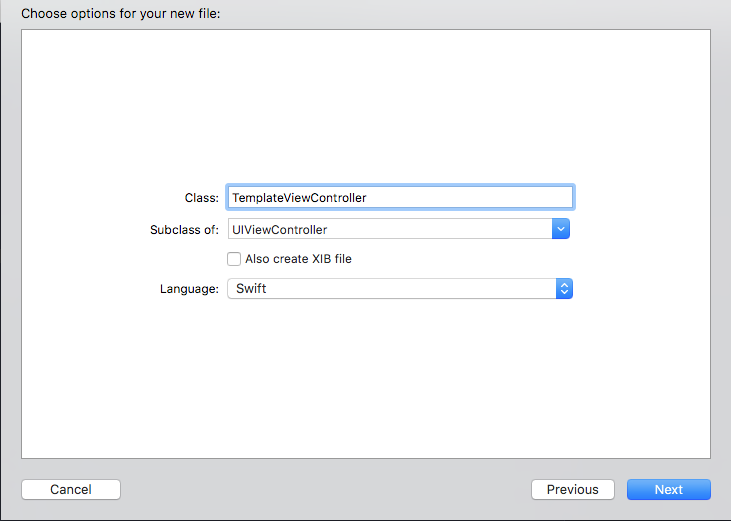Click the "Also create XIB file" label text
Image resolution: width=731 pixels, height=521 pixels.
[x=298, y=259]
